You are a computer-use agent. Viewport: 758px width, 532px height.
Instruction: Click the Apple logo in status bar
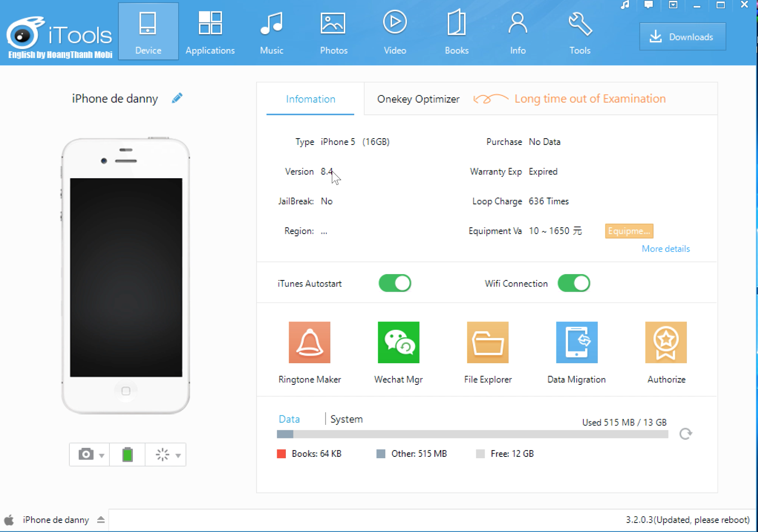(9, 520)
